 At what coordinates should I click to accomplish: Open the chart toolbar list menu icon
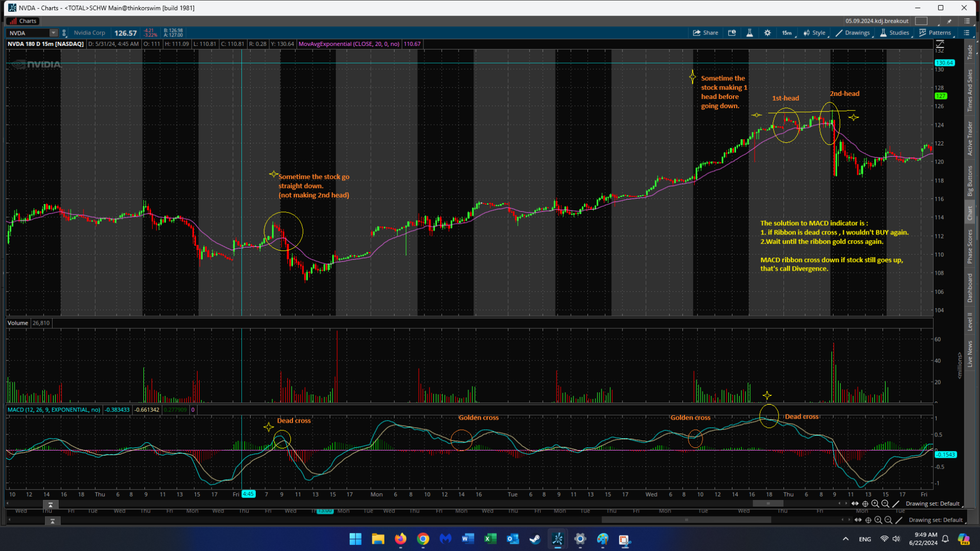tap(967, 32)
